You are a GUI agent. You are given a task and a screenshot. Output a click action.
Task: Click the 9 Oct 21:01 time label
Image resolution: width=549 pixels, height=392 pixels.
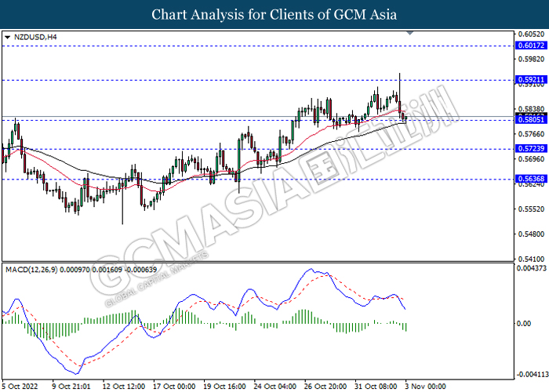tap(71, 387)
